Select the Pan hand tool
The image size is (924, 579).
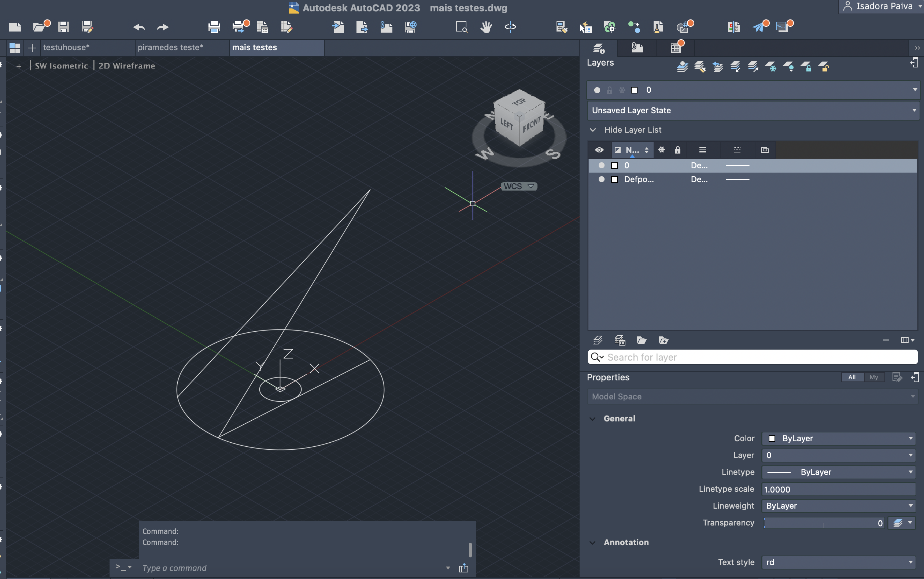[486, 27]
